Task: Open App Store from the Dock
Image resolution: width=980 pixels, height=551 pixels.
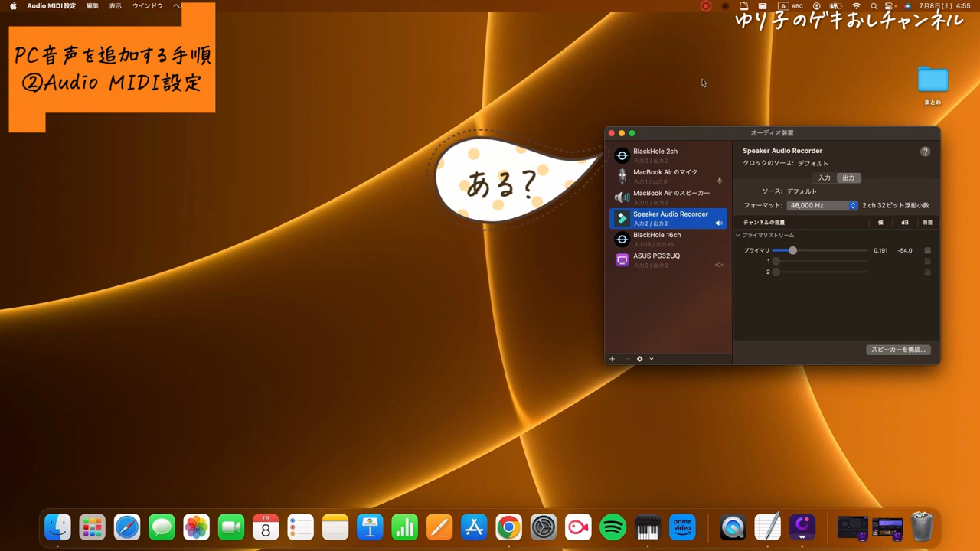Action: point(474,527)
